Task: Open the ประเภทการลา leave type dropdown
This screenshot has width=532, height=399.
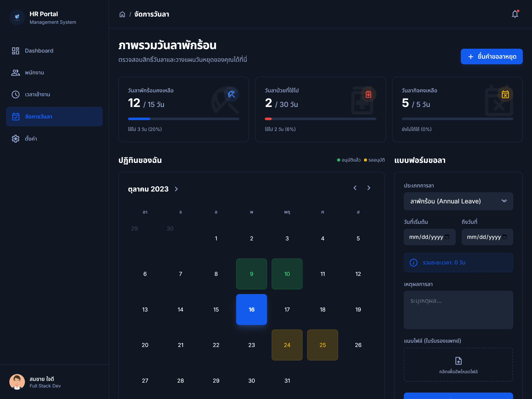Action: point(458,201)
